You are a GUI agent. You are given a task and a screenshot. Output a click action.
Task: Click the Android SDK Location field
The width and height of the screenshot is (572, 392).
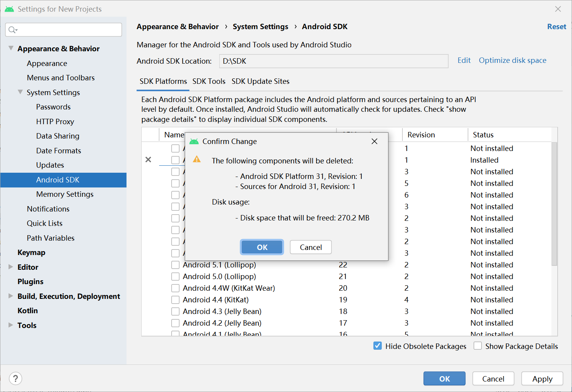[334, 61]
